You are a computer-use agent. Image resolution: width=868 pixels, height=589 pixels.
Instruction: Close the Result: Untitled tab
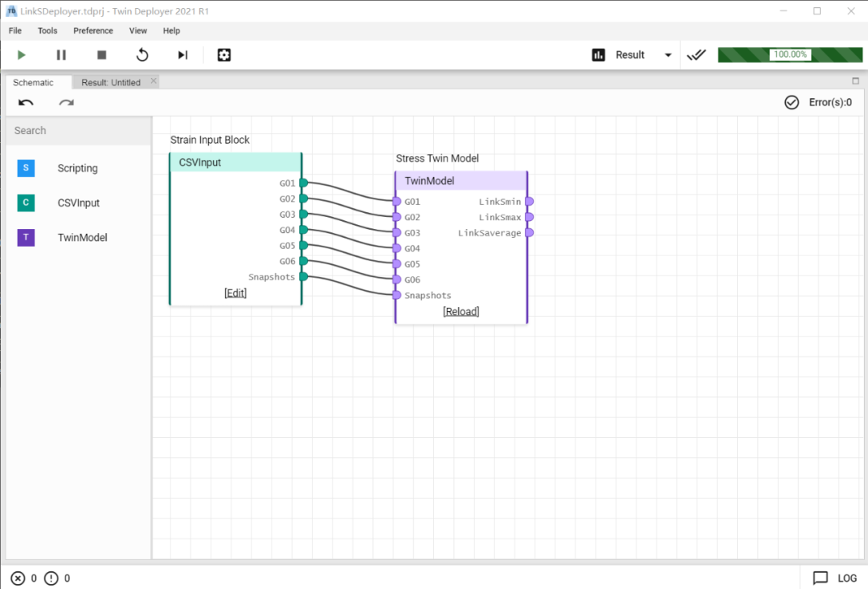[154, 81]
